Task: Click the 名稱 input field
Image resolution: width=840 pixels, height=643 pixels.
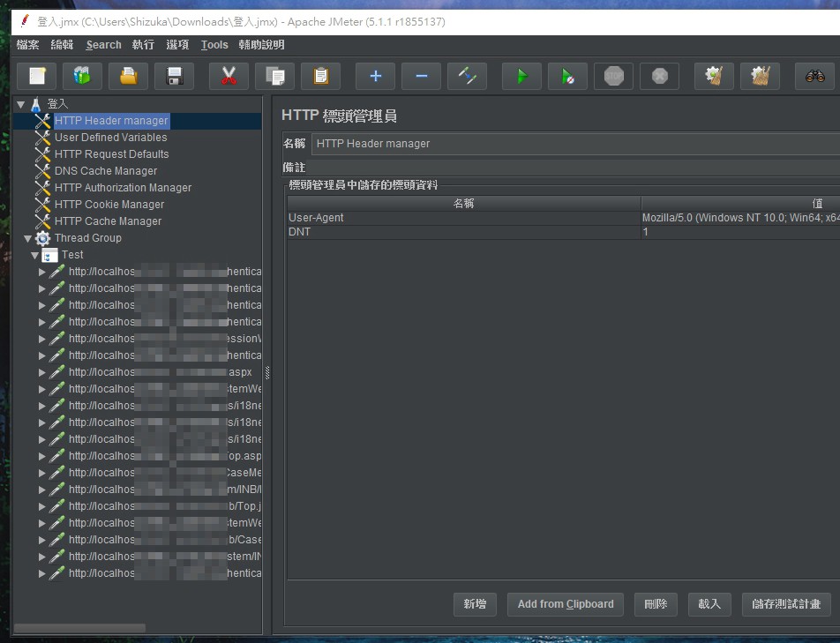Action: [574, 144]
